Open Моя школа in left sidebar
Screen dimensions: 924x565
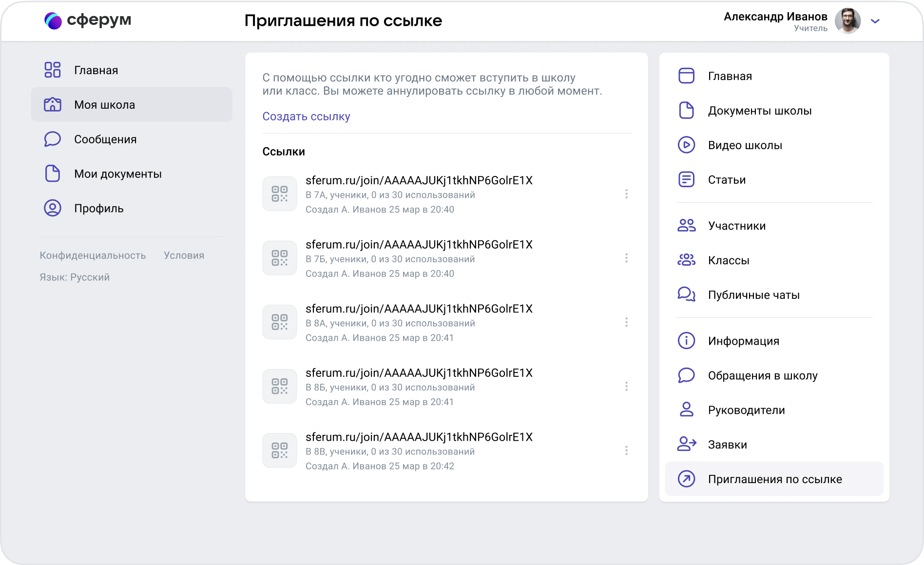(x=132, y=104)
